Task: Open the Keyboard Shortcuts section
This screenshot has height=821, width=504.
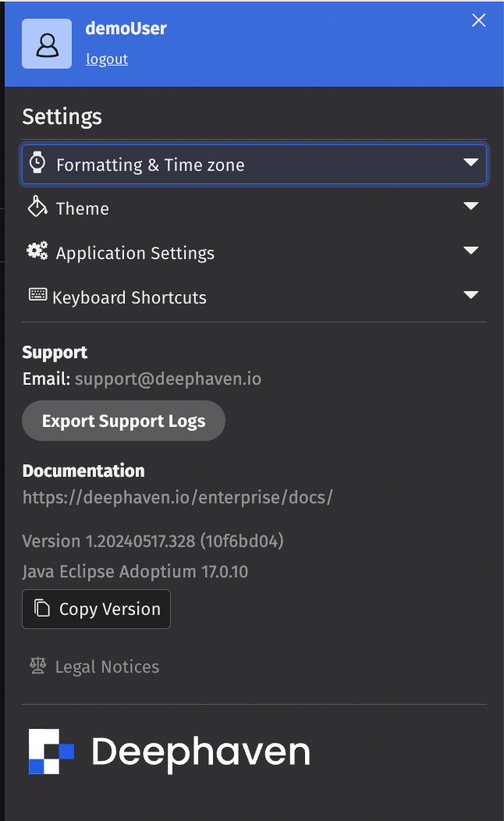Action: click(x=130, y=297)
